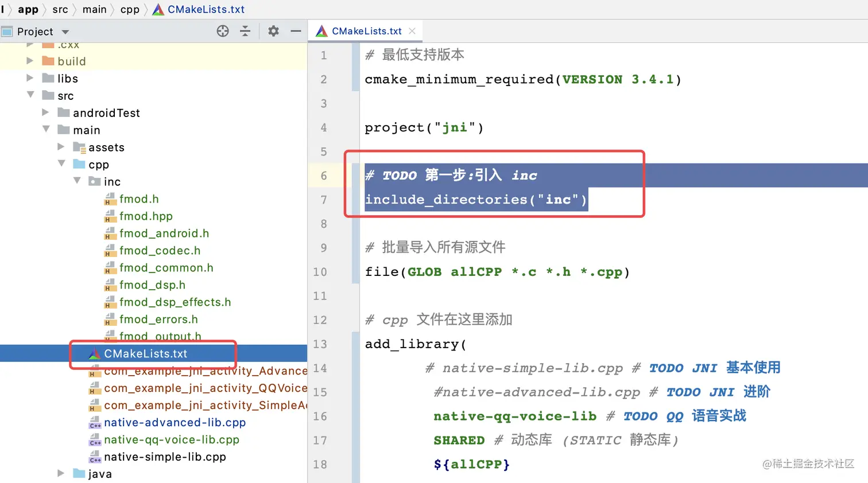Open fmod_errors.h file
This screenshot has height=483, width=868.
tap(158, 320)
